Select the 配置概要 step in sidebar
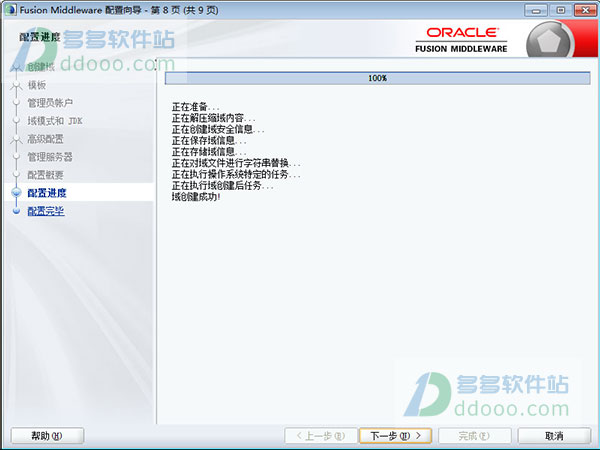The height and width of the screenshot is (450, 600). 45,175
